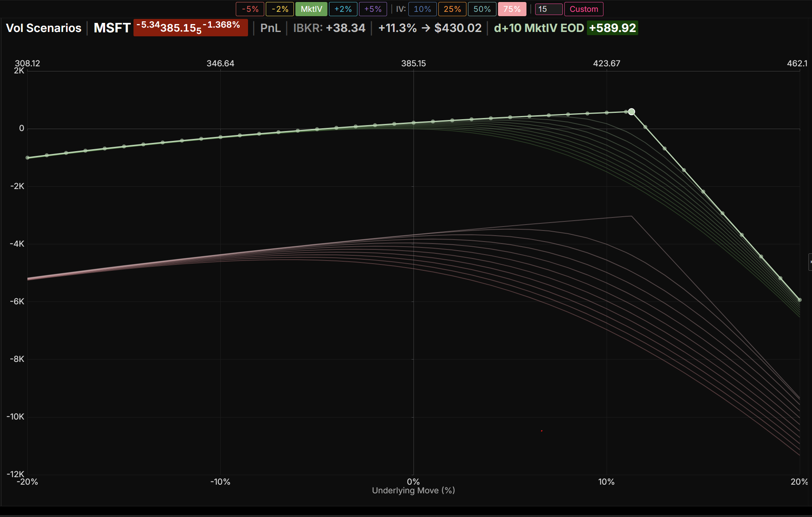
Task: Click the MSFT ticker symbol
Action: pos(112,28)
